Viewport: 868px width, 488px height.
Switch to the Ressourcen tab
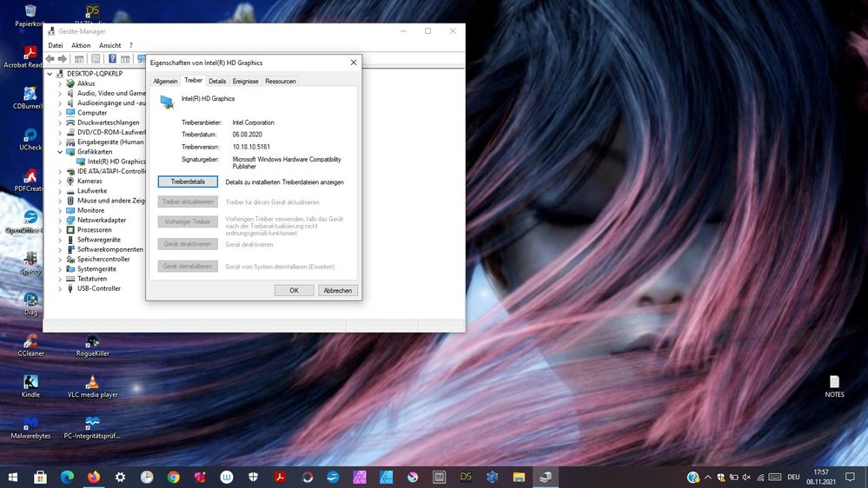[280, 82]
